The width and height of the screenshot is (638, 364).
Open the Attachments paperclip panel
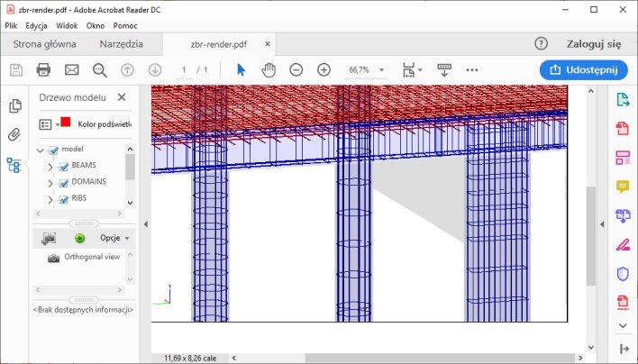coord(14,136)
